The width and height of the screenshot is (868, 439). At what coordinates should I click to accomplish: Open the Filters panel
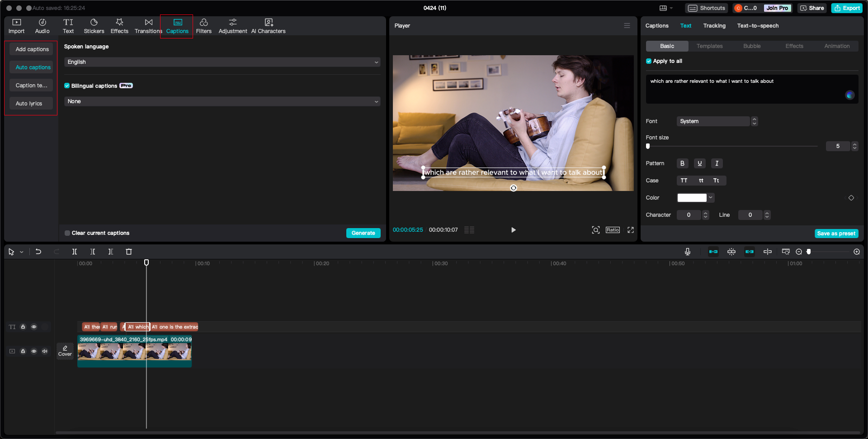point(203,26)
